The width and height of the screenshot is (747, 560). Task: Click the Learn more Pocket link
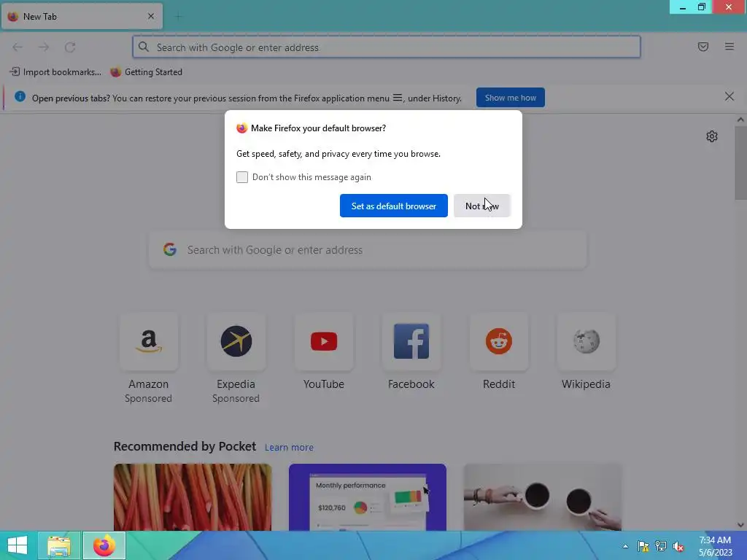tap(289, 448)
